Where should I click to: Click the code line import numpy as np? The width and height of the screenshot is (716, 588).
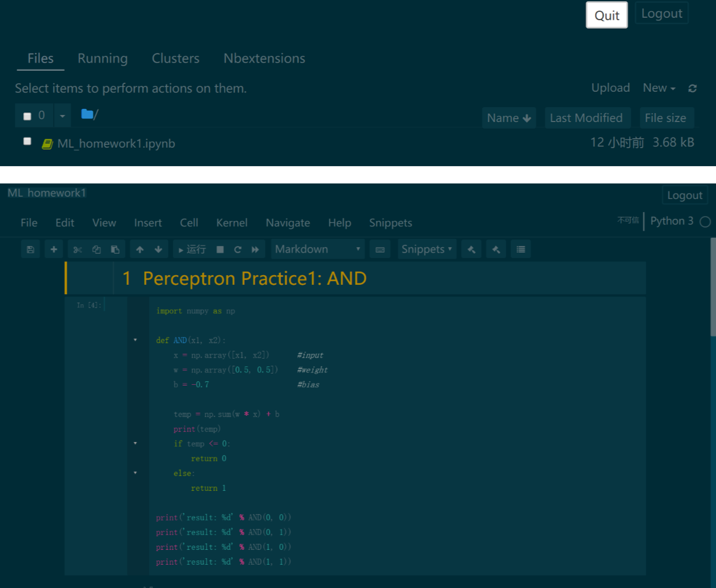195,310
